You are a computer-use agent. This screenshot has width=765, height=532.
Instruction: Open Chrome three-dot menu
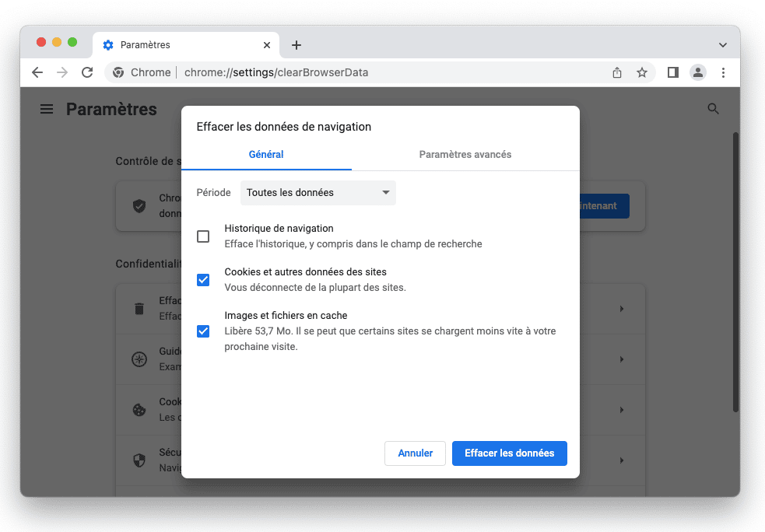click(723, 72)
